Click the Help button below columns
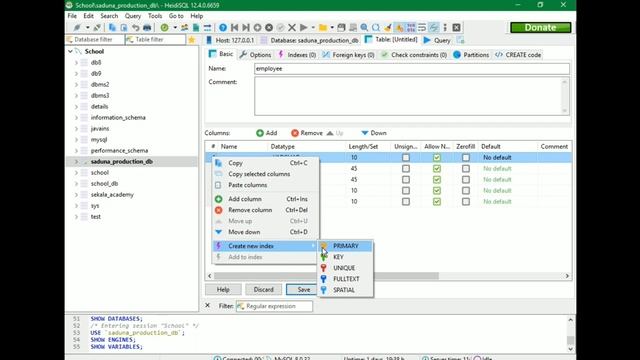Viewport: 640px width, 360px height. pos(223,289)
